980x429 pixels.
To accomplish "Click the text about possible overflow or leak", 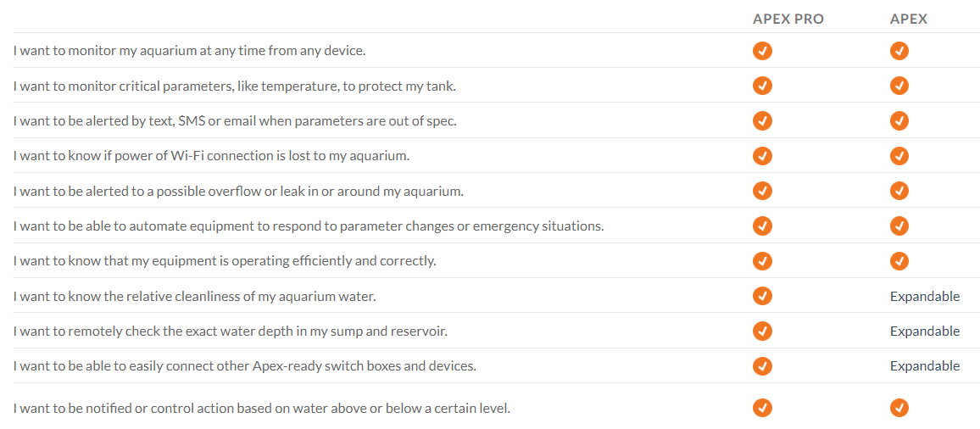I will (238, 191).
